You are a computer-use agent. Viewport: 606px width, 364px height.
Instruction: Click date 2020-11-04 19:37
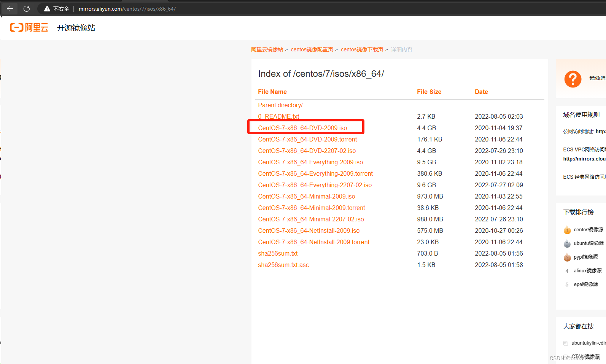click(499, 128)
